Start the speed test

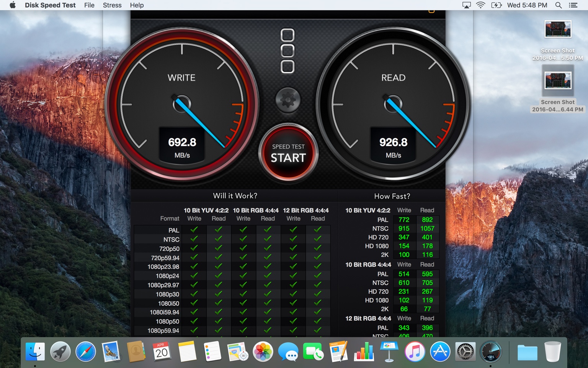tap(288, 153)
